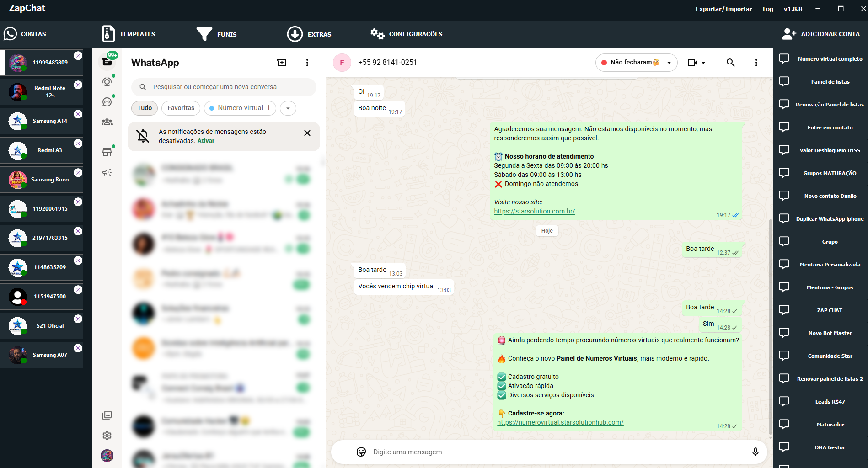Open Exportar/Importar

click(x=723, y=9)
